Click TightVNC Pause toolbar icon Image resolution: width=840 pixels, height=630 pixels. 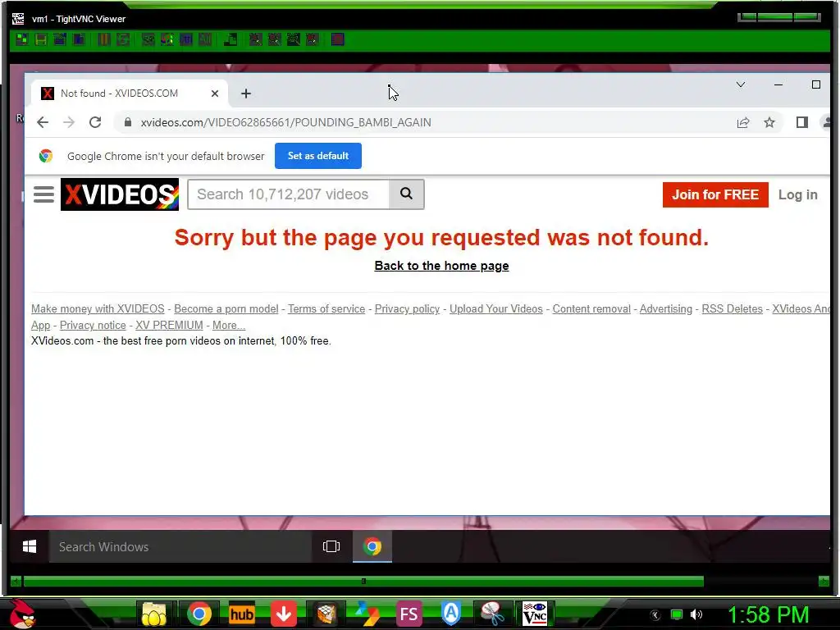(104, 39)
